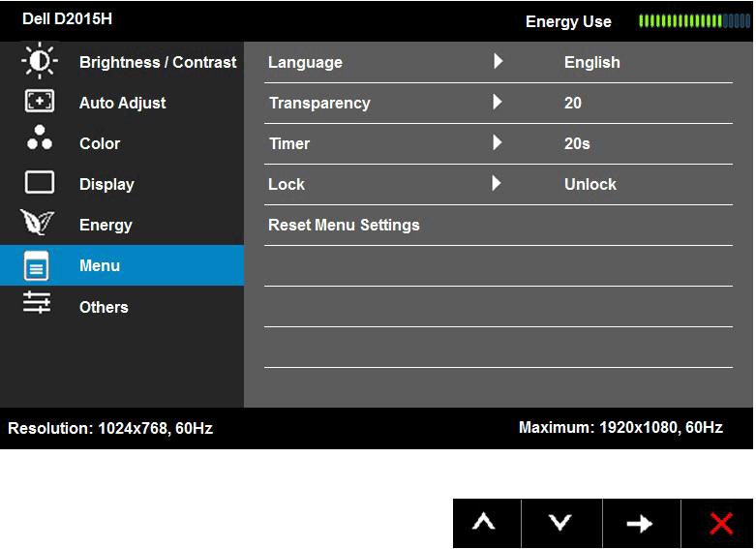Click the Energy Use label
The image size is (756, 549).
[x=568, y=21]
